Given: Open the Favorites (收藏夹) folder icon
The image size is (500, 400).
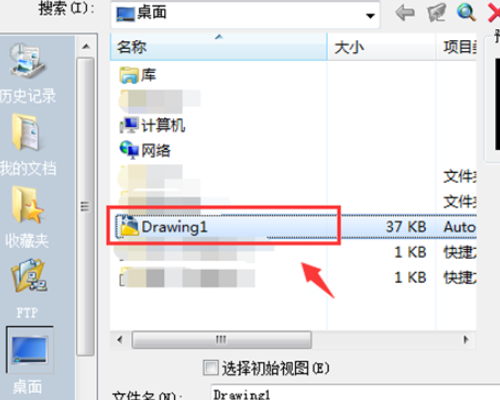Looking at the screenshot, I should (27, 204).
